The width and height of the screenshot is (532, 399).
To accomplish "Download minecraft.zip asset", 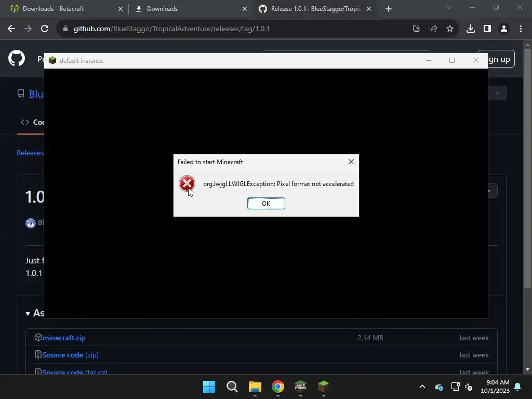I will tap(64, 338).
